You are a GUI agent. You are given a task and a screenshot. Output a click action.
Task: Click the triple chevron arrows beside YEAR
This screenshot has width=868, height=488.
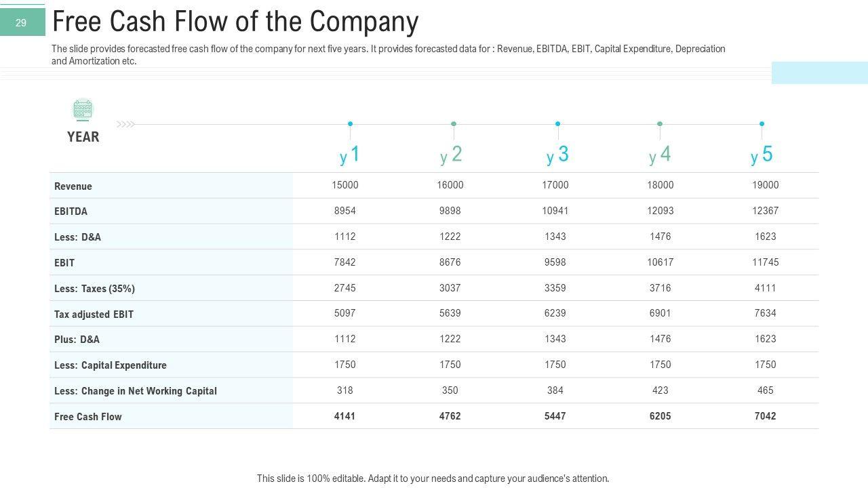125,124
